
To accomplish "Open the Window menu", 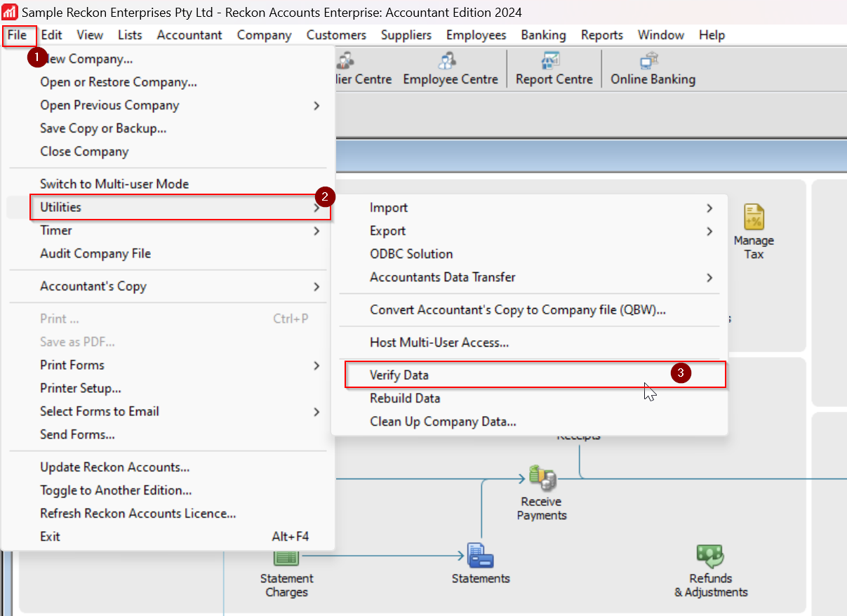I will pos(661,35).
